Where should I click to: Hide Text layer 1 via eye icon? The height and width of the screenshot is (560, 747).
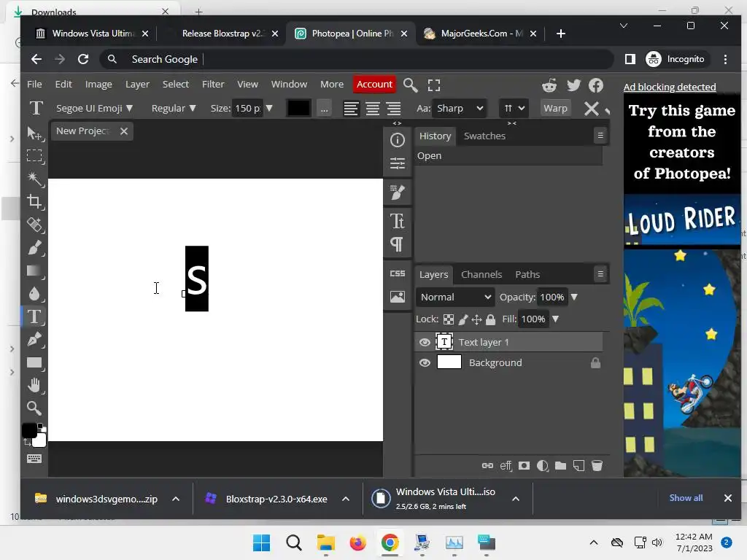[425, 343]
